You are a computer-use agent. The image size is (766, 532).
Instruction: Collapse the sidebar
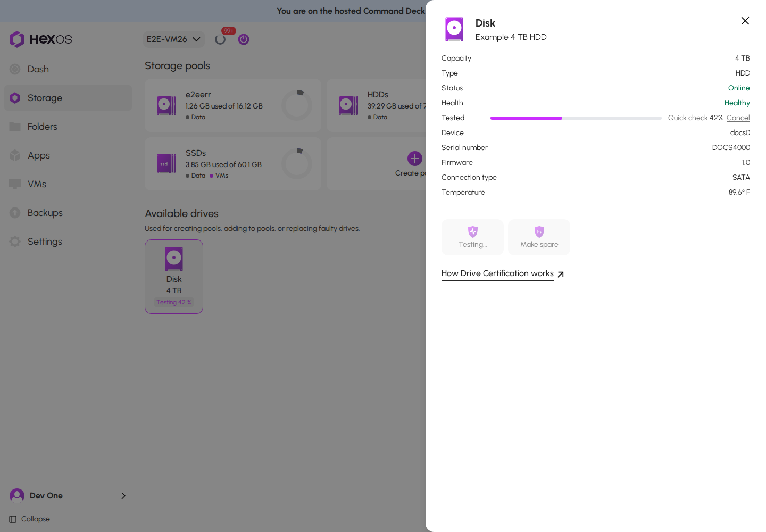[30, 519]
